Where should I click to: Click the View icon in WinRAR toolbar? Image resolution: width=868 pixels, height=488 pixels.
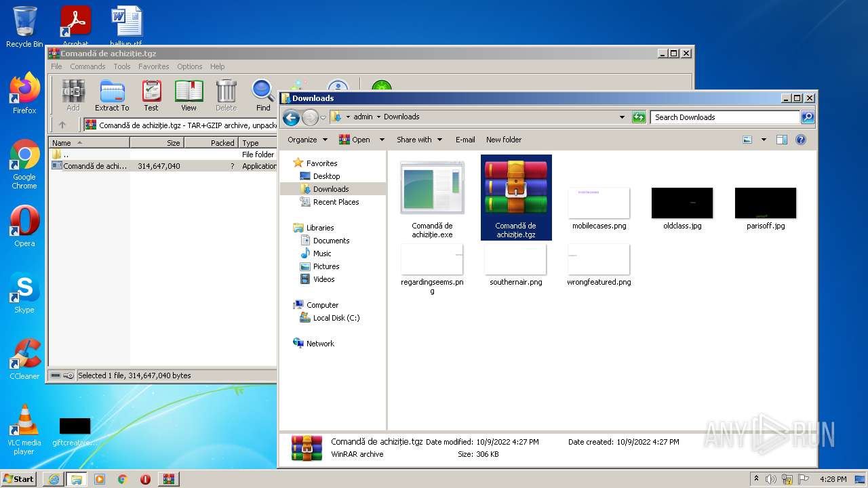coord(189,95)
